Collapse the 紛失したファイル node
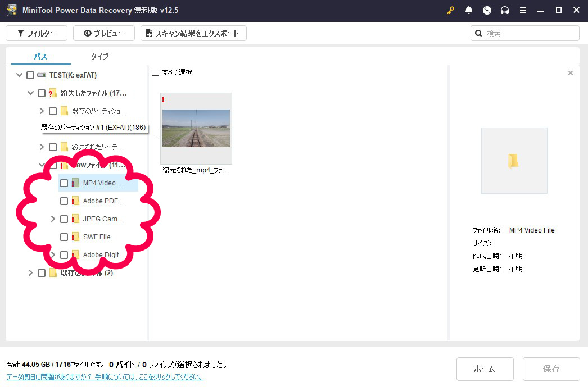 (31, 93)
